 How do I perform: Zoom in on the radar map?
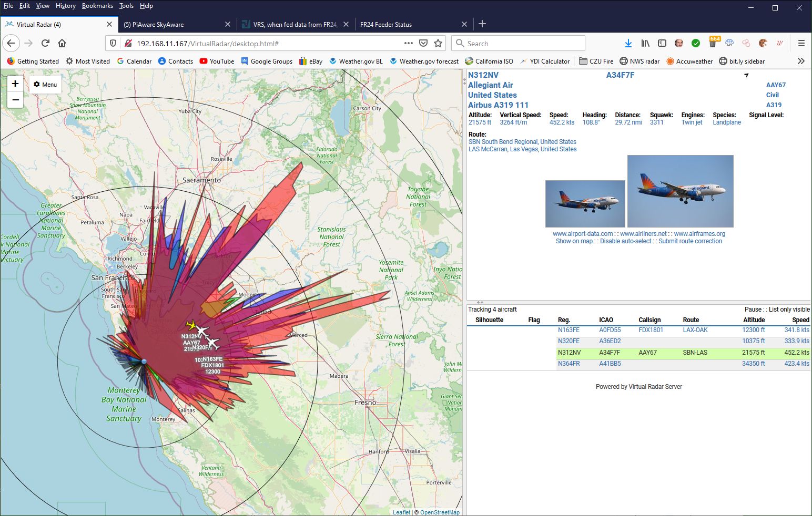15,84
